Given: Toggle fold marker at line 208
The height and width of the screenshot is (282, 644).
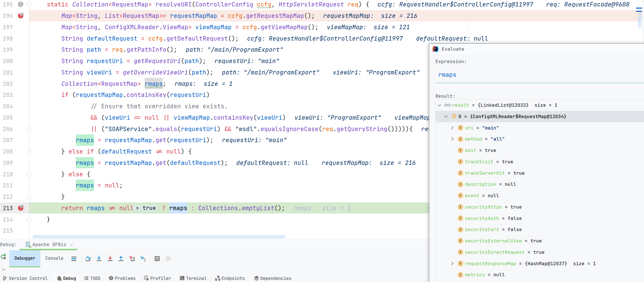Looking at the screenshot, I should pos(29,151).
